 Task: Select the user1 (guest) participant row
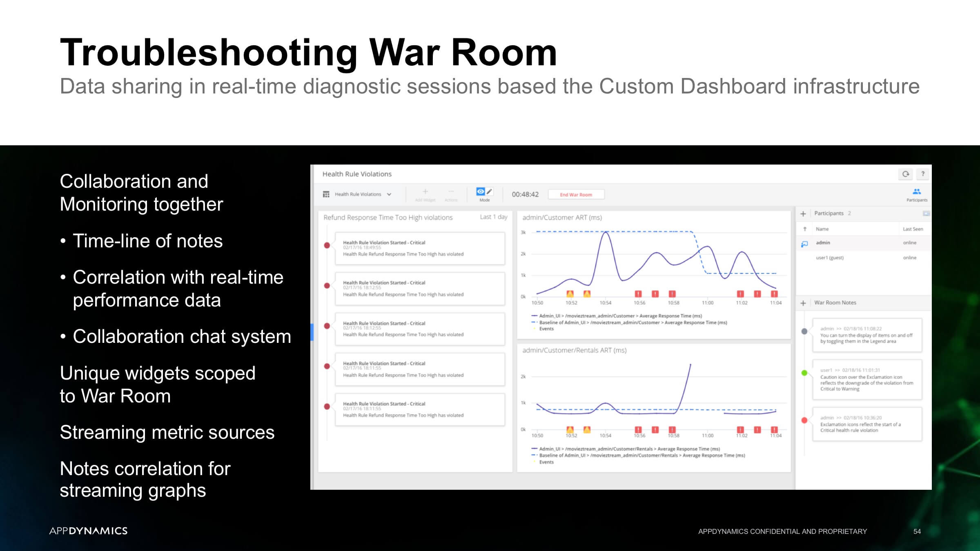pyautogui.click(x=864, y=258)
